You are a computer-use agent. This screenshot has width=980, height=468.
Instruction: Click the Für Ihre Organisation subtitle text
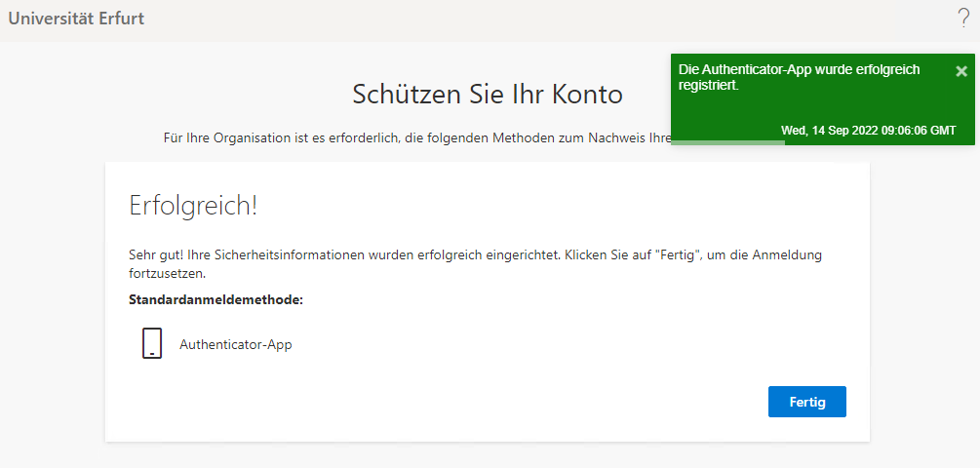pos(417,137)
